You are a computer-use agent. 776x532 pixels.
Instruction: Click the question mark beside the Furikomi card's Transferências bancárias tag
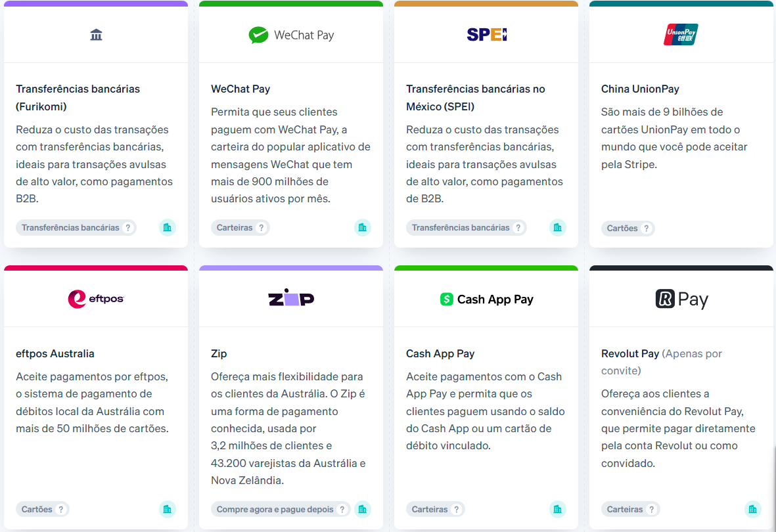point(127,228)
